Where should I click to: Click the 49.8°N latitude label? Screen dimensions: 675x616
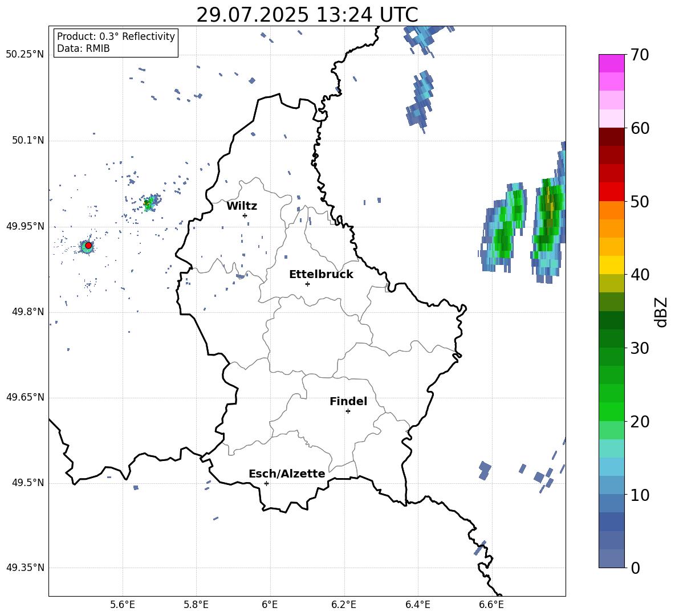click(x=27, y=312)
